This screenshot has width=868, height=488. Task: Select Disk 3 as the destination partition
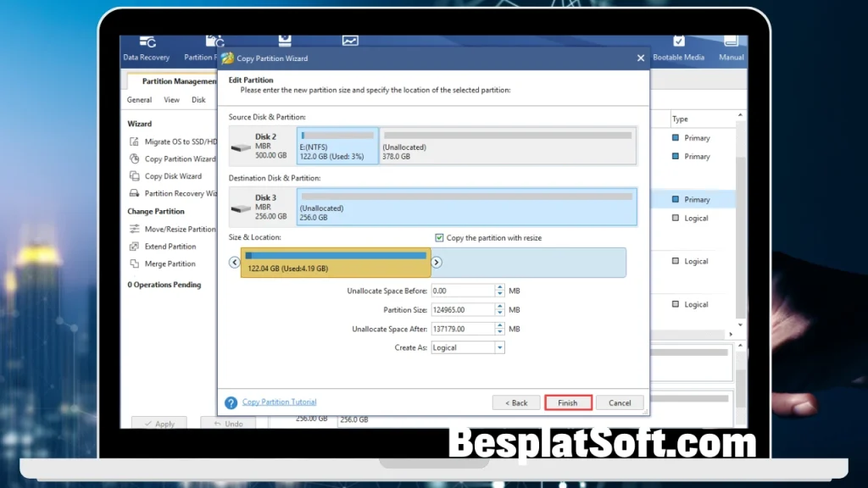coord(466,206)
